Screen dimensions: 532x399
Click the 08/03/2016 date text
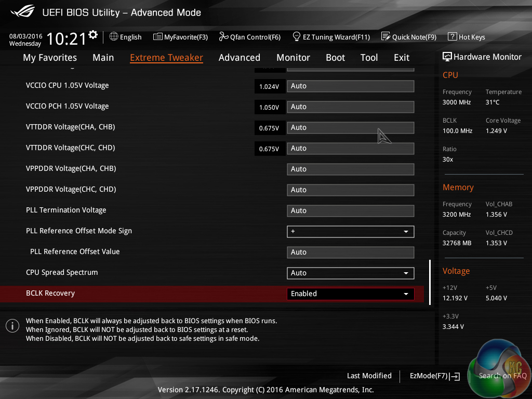(x=26, y=36)
